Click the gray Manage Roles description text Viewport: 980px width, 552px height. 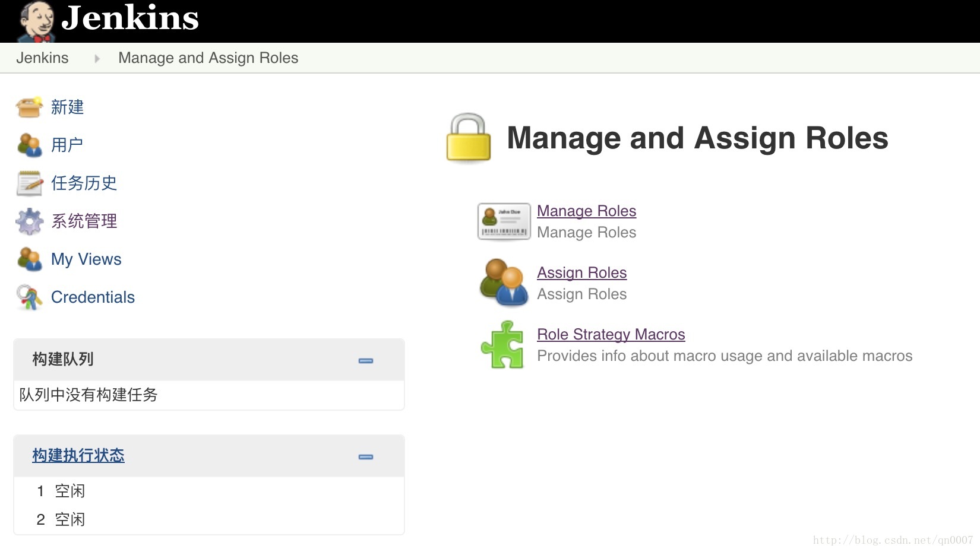(586, 232)
